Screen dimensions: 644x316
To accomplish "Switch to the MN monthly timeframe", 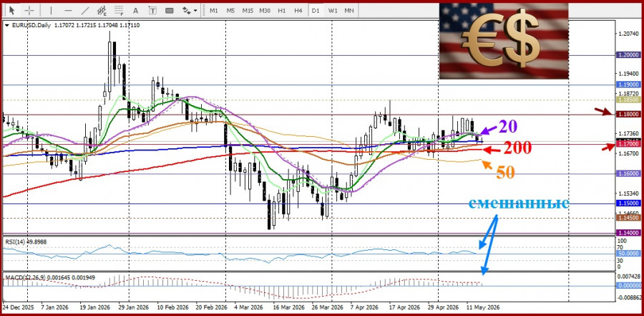I will click(349, 11).
